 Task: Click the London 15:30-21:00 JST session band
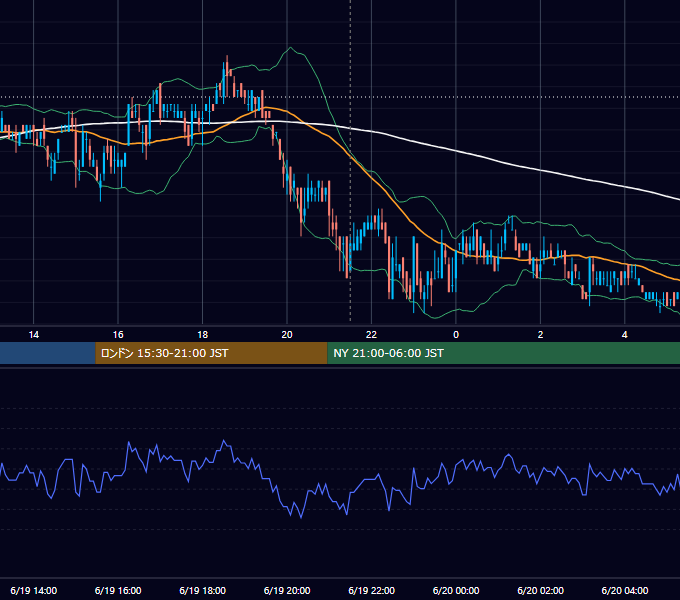pos(211,353)
